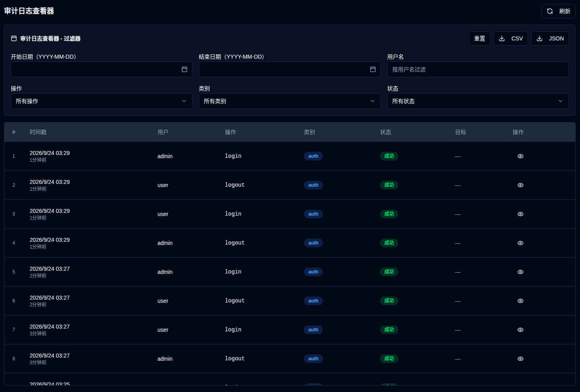Download logs with the JSON button
The height and width of the screenshot is (392, 580).
tap(550, 38)
